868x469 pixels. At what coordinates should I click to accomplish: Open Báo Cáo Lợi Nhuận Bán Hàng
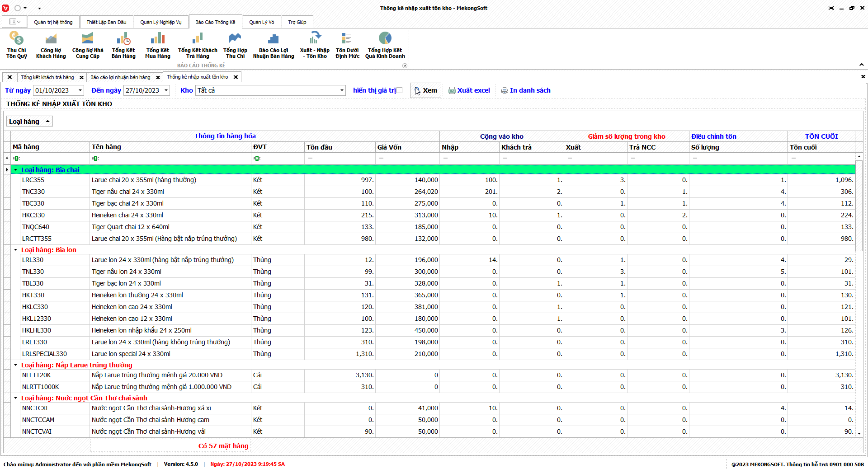pyautogui.click(x=273, y=45)
